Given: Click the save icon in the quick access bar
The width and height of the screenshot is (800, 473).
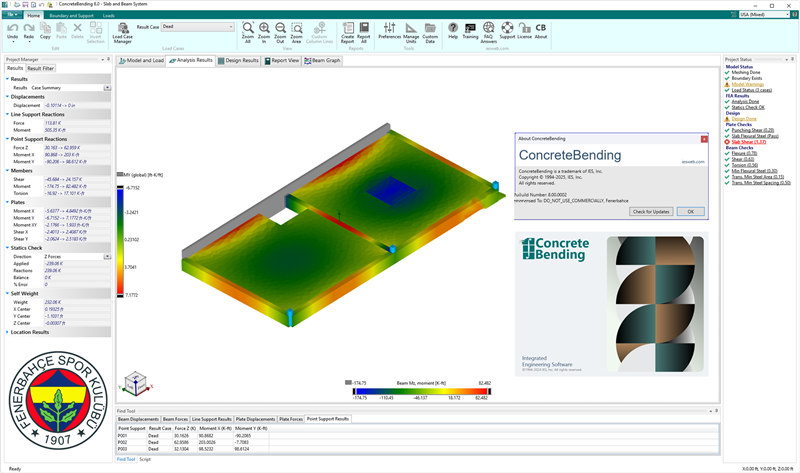Looking at the screenshot, I should tap(26, 4).
